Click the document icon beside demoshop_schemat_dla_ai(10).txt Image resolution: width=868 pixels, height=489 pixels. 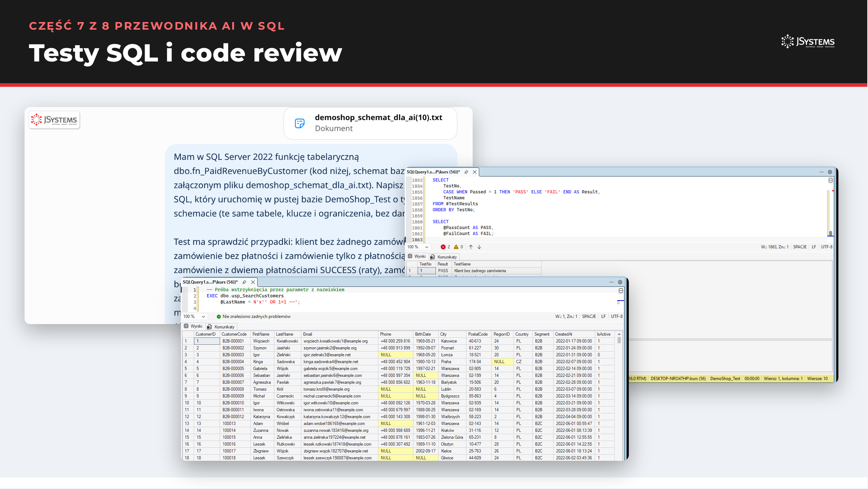click(x=300, y=123)
